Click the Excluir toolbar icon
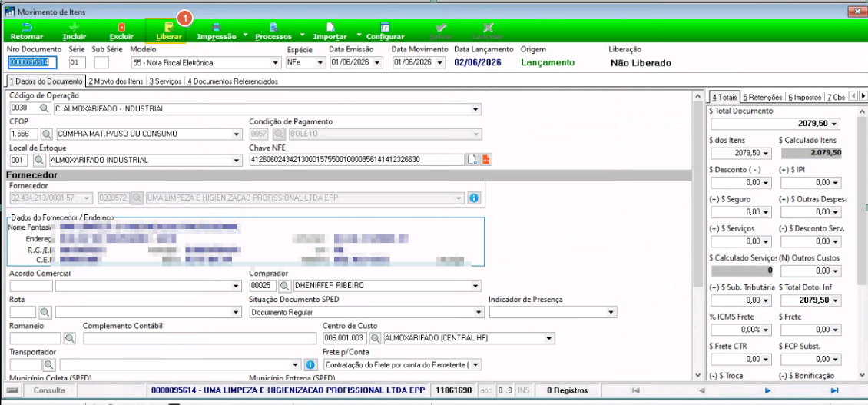Viewport: 868px width, 405px height. point(121,27)
